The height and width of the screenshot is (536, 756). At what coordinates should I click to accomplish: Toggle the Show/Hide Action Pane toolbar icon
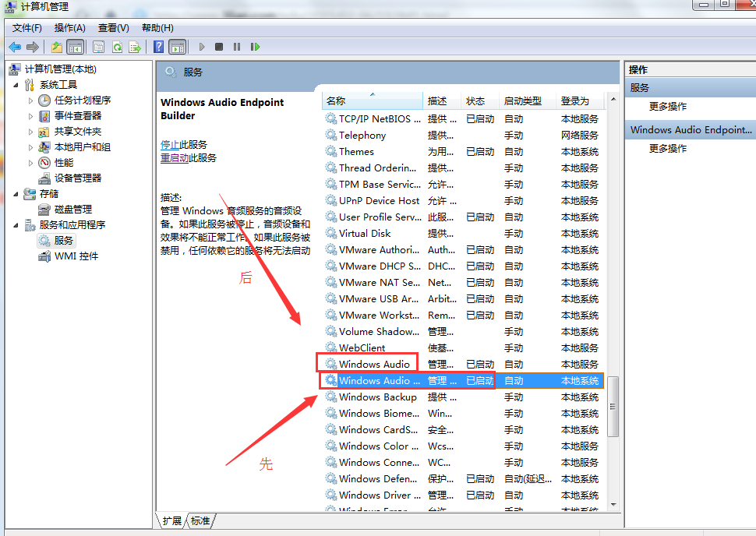coord(178,47)
